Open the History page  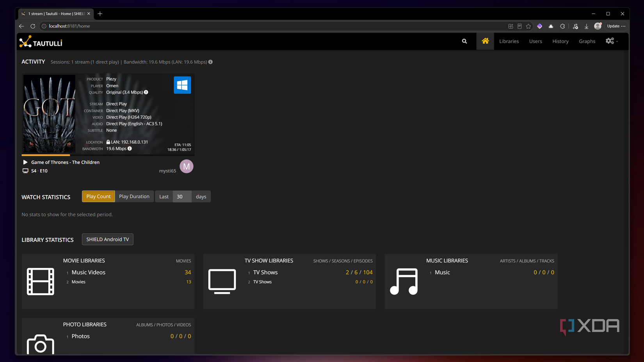(560, 41)
